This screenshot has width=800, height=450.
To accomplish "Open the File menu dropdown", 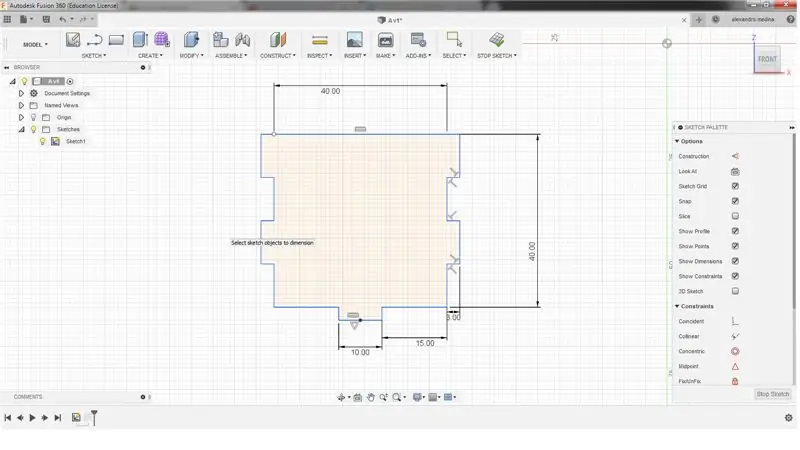I will [x=26, y=19].
